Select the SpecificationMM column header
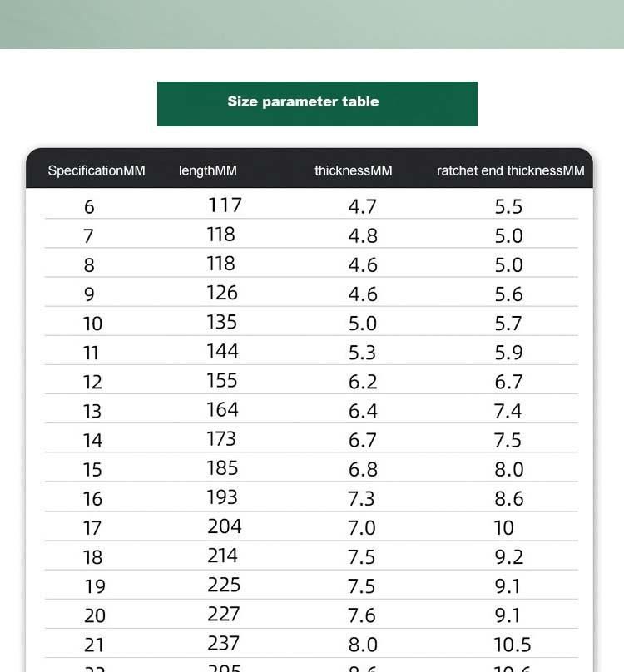This screenshot has height=672, width=624. click(x=97, y=170)
